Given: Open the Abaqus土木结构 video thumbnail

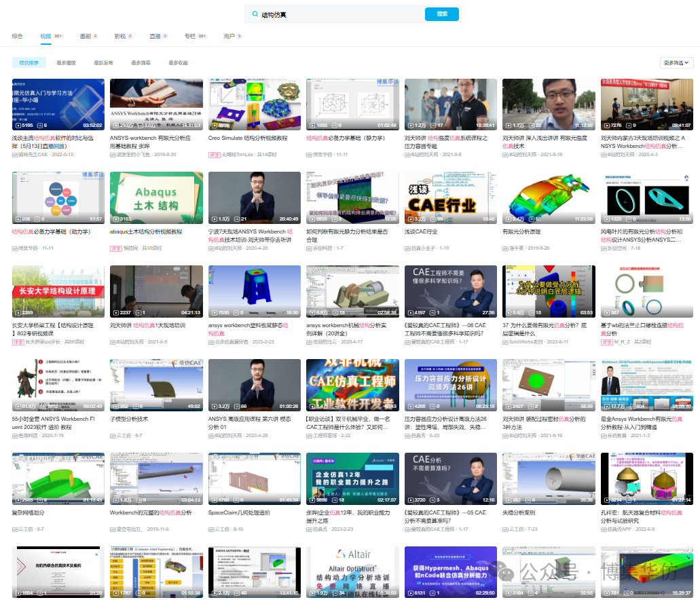Looking at the screenshot, I should coord(156,198).
